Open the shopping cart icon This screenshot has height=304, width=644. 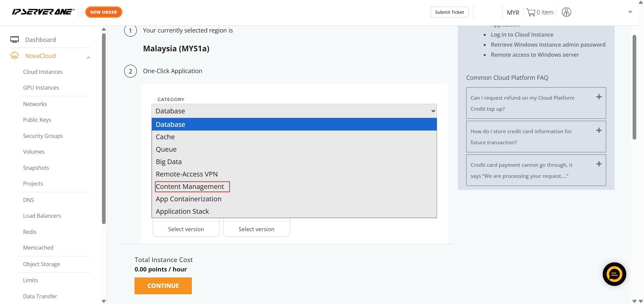tap(531, 12)
